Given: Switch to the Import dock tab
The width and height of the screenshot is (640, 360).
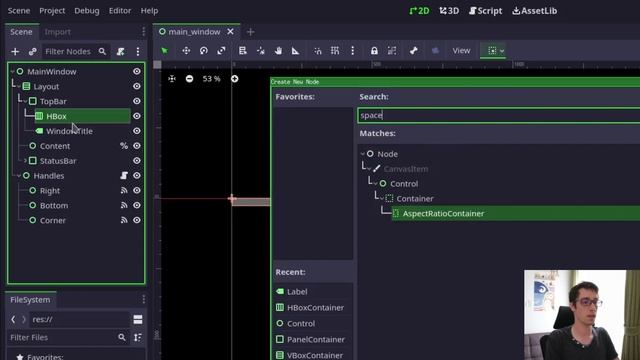Looking at the screenshot, I should coord(58,32).
